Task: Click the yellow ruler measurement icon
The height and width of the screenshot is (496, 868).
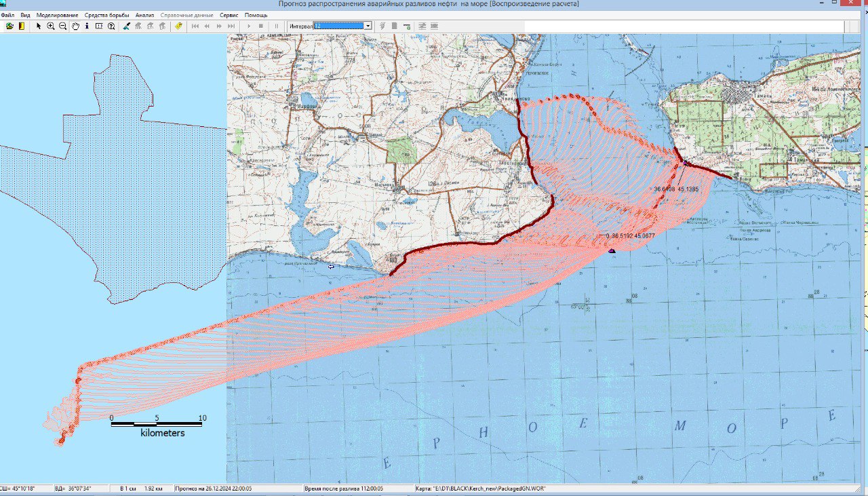Action: coord(178,26)
